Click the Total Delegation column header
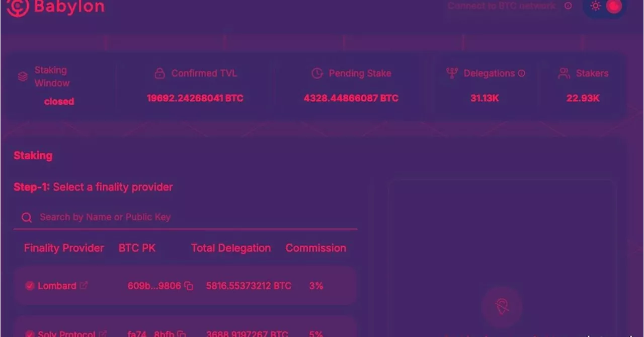This screenshot has height=337, width=644. click(x=231, y=248)
